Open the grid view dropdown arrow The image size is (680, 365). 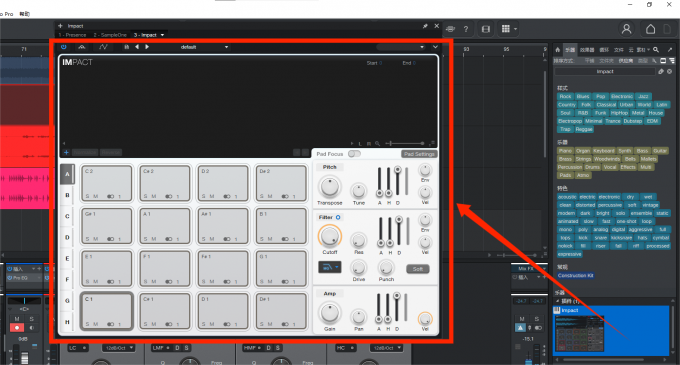click(x=516, y=29)
